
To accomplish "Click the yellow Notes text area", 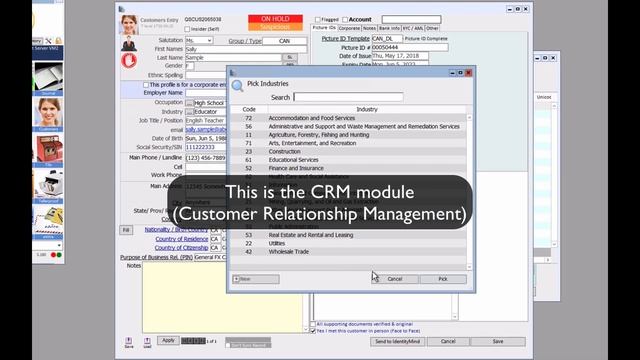I will (222, 298).
